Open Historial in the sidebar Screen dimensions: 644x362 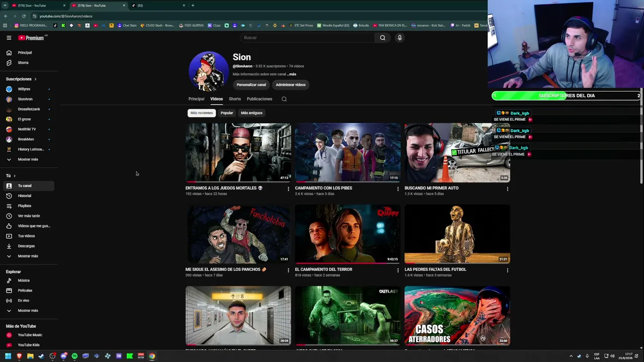click(x=28, y=196)
